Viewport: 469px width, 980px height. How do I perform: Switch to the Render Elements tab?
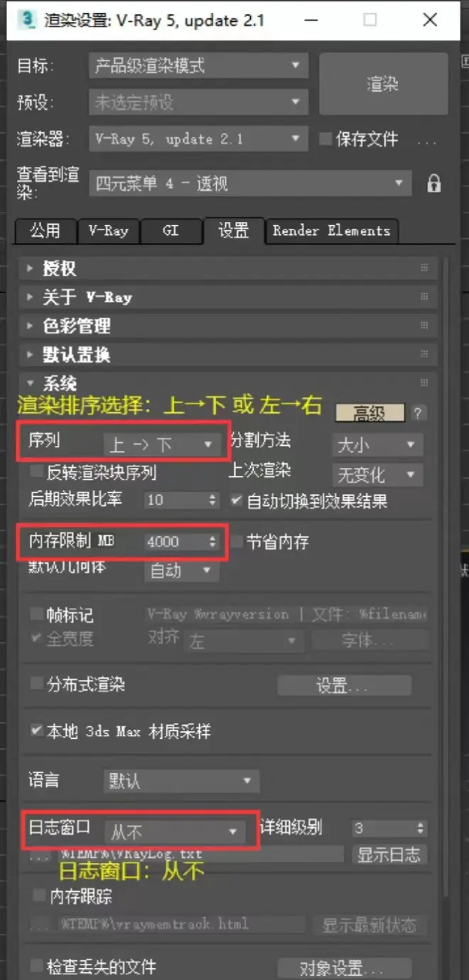pos(331,230)
